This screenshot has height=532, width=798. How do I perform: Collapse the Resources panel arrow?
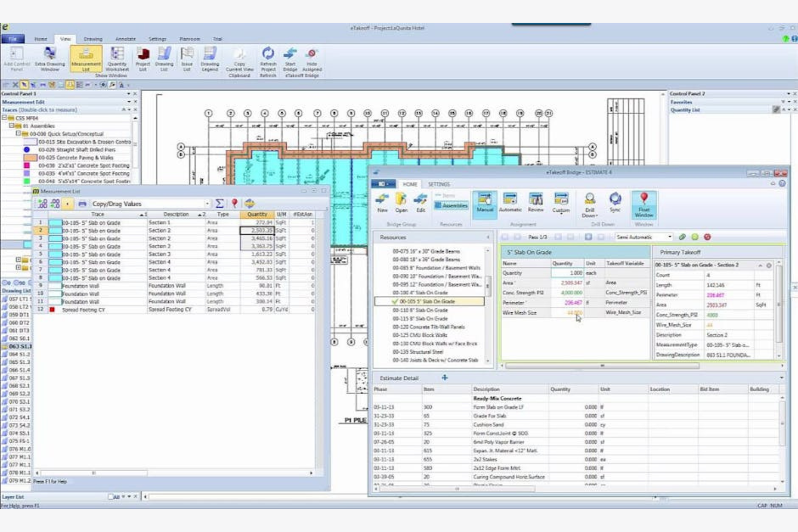489,237
